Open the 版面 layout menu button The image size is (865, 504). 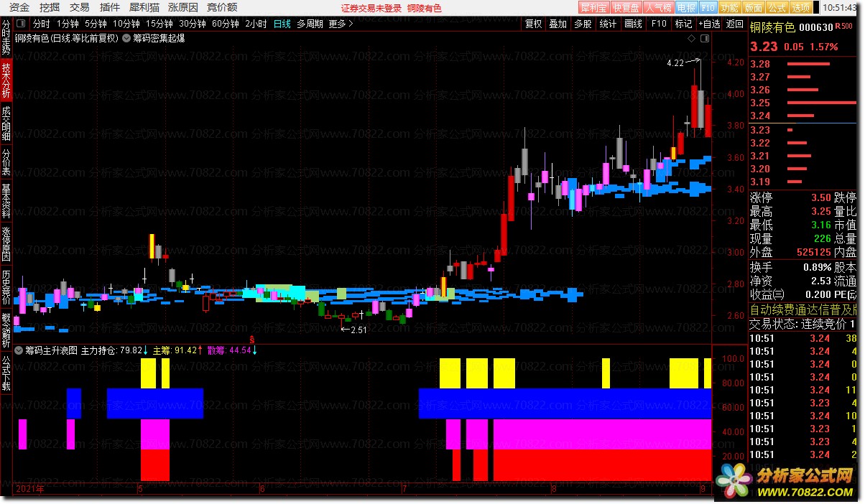[753, 8]
